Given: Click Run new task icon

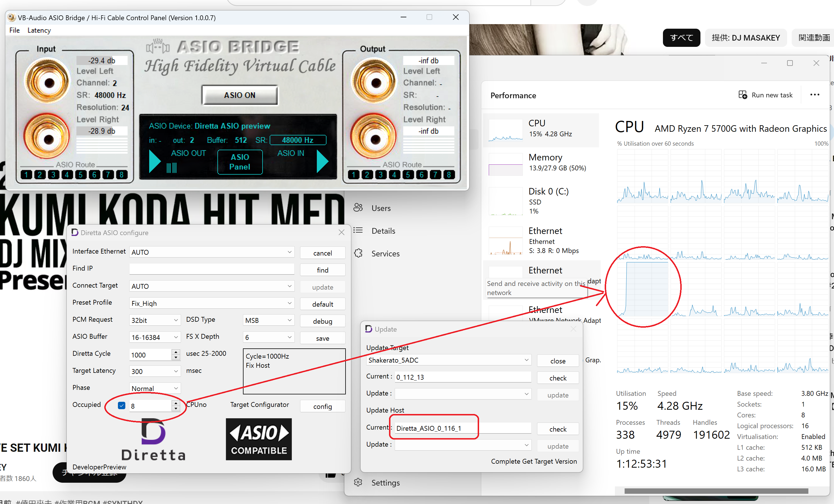Looking at the screenshot, I should click(x=743, y=95).
